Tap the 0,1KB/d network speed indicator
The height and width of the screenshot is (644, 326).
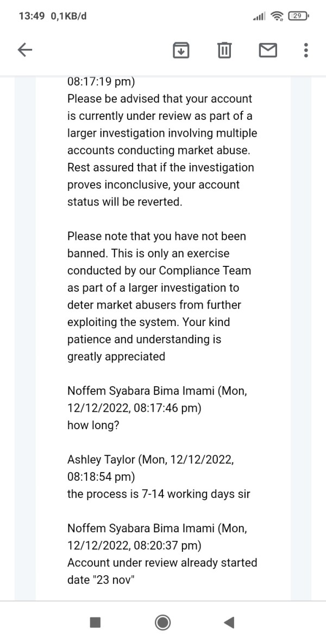tap(68, 16)
